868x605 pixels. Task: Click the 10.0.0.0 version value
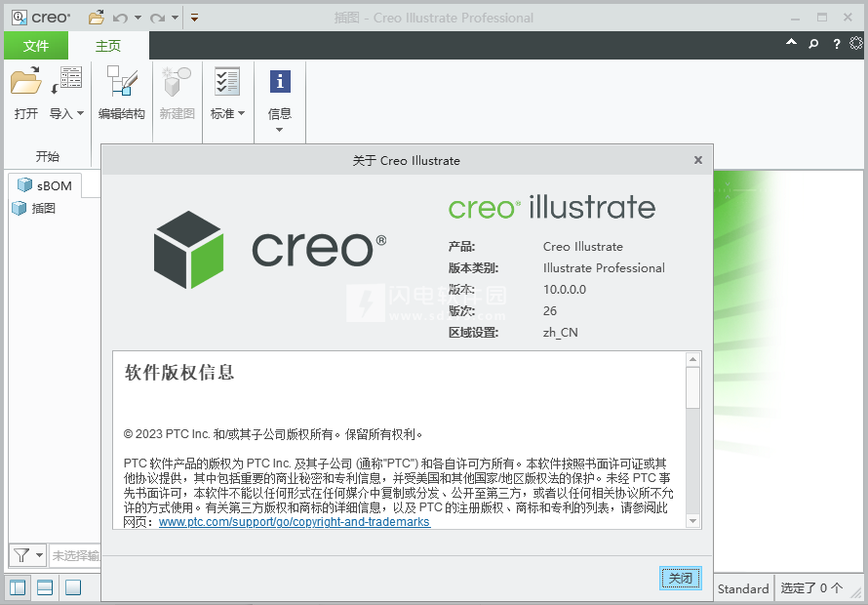click(565, 289)
